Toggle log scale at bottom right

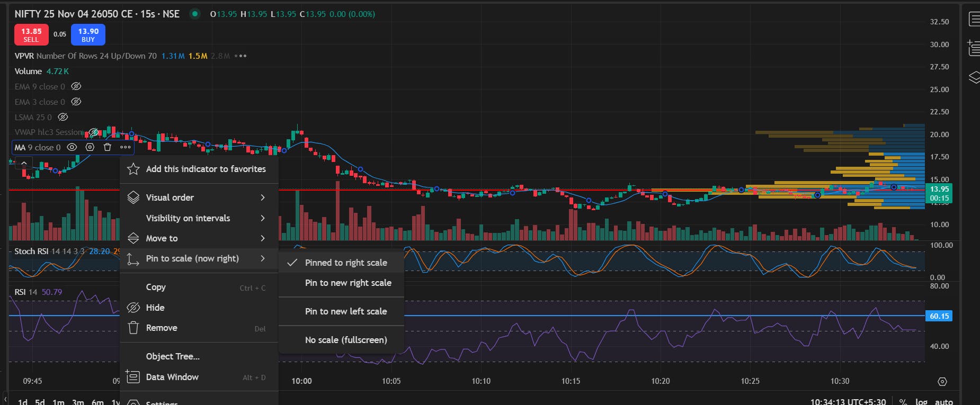pyautogui.click(x=921, y=401)
